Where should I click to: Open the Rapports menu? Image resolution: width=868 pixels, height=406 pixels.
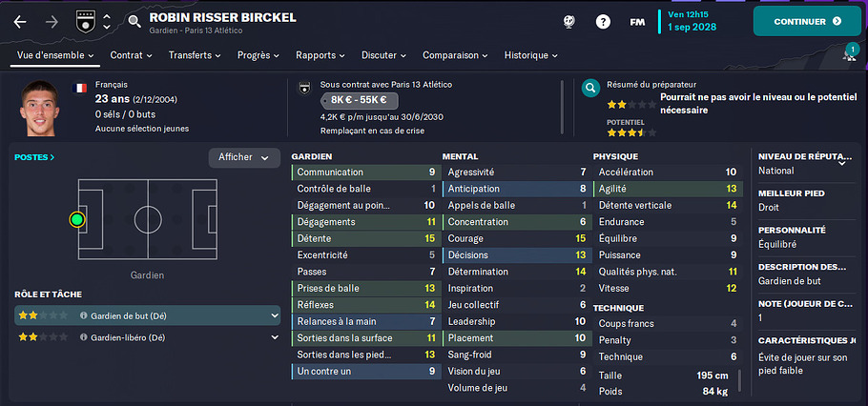pyautogui.click(x=320, y=55)
